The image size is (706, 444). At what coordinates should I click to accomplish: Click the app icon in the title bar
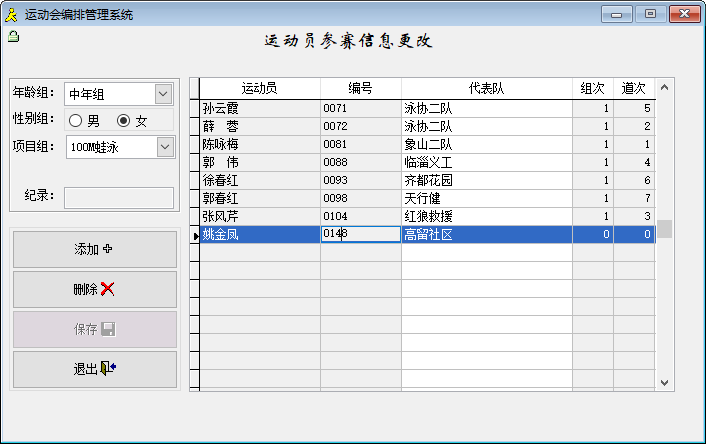tap(11, 14)
